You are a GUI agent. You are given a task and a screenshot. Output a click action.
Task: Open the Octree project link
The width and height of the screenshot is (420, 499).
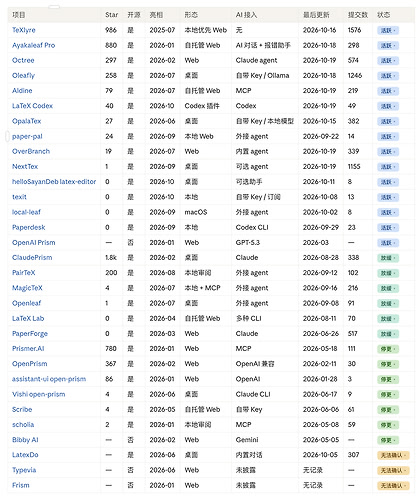click(23, 60)
